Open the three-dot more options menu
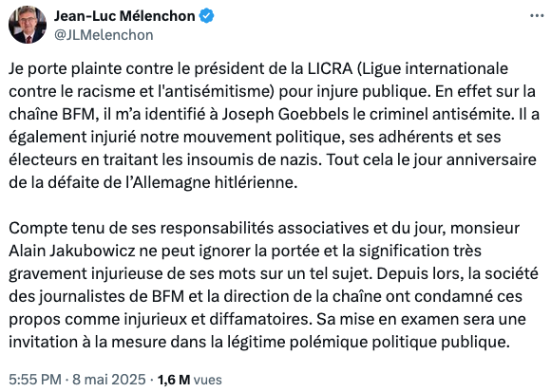This screenshot has height=392, width=551. click(537, 16)
